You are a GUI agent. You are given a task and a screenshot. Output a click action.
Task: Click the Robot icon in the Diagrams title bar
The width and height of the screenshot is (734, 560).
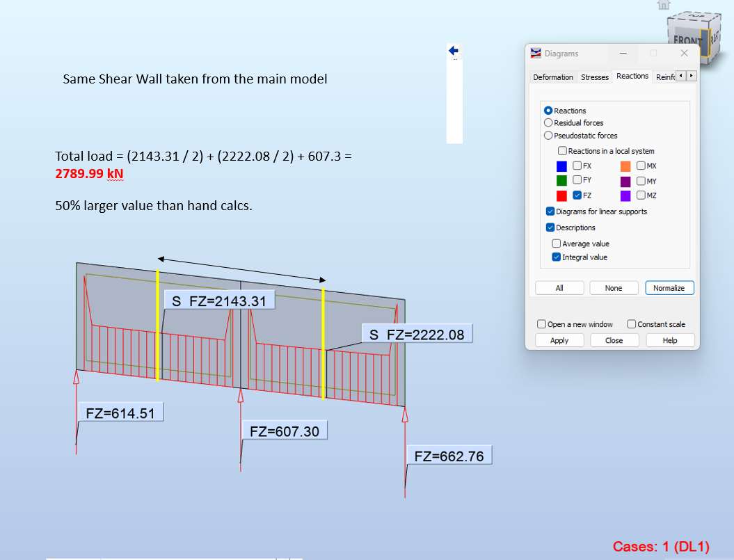coord(535,54)
